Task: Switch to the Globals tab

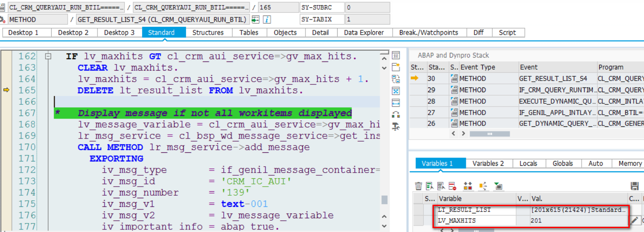Action: tap(563, 163)
